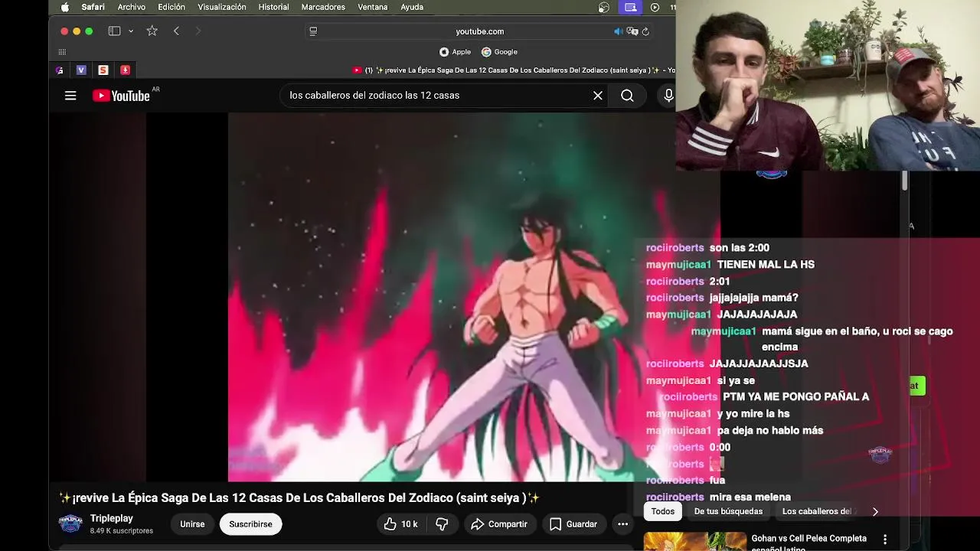Image resolution: width=980 pixels, height=551 pixels.
Task: Click the youtube.com address field
Action: click(480, 31)
